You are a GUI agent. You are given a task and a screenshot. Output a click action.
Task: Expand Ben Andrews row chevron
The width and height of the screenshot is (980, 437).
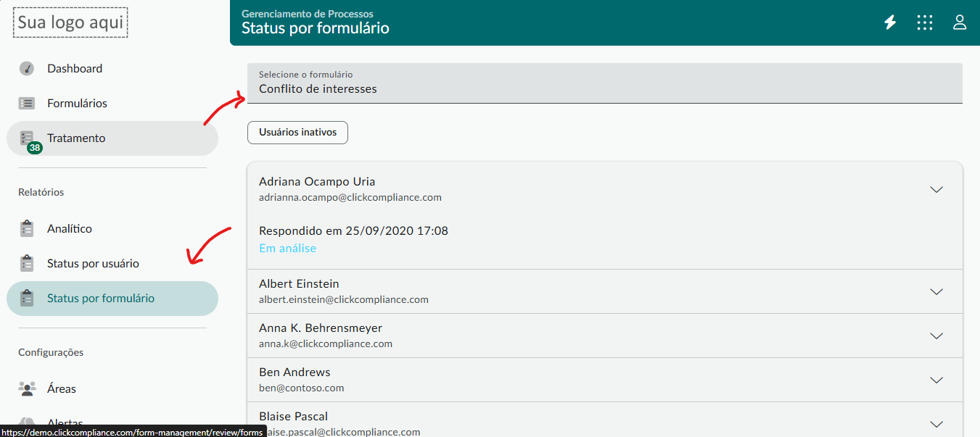[936, 380]
